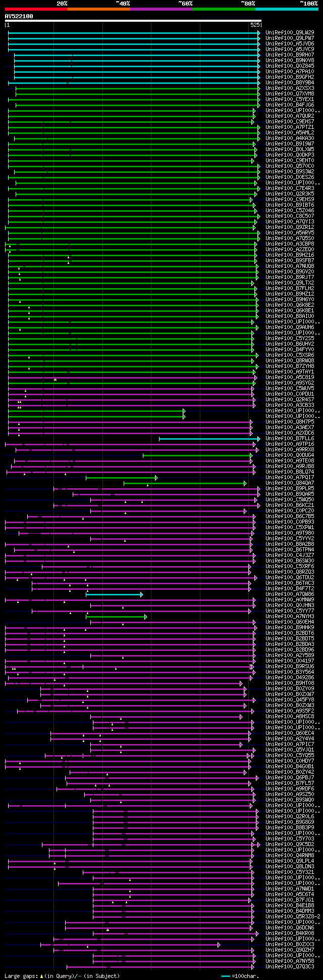Select the UniRef100_A7NYH3 label

[290, 616]
